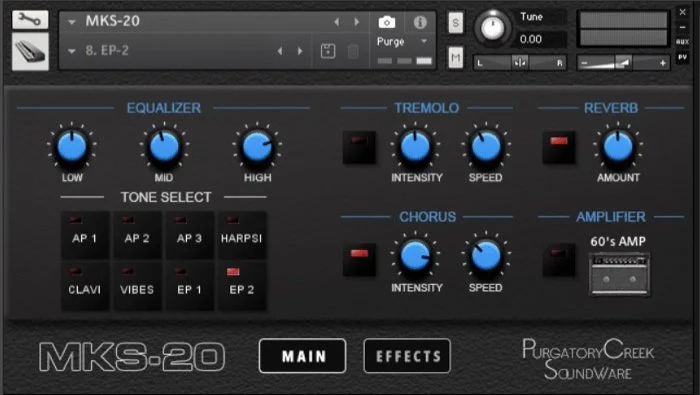Image resolution: width=700 pixels, height=395 pixels.
Task: Click the MKS-20 instrument name field
Action: coord(112,21)
